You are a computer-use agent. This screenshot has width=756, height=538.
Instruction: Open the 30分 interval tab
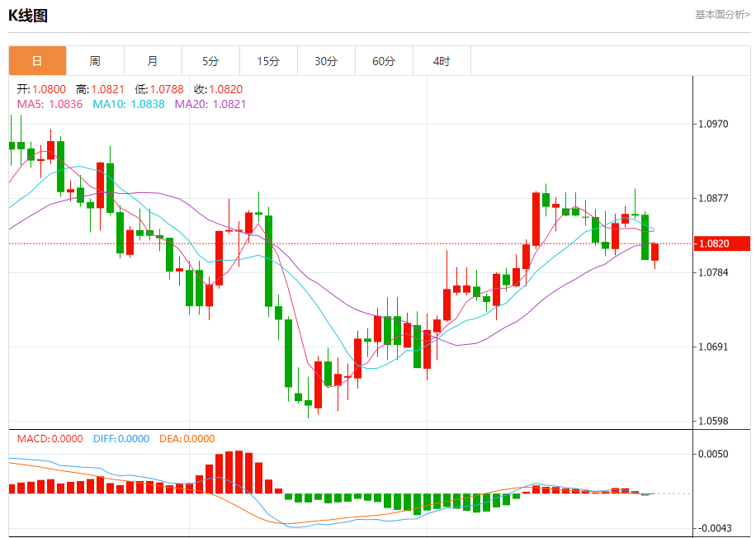(326, 61)
